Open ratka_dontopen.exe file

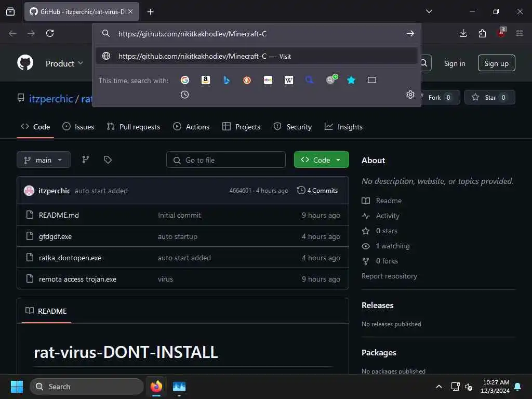pyautogui.click(x=70, y=258)
